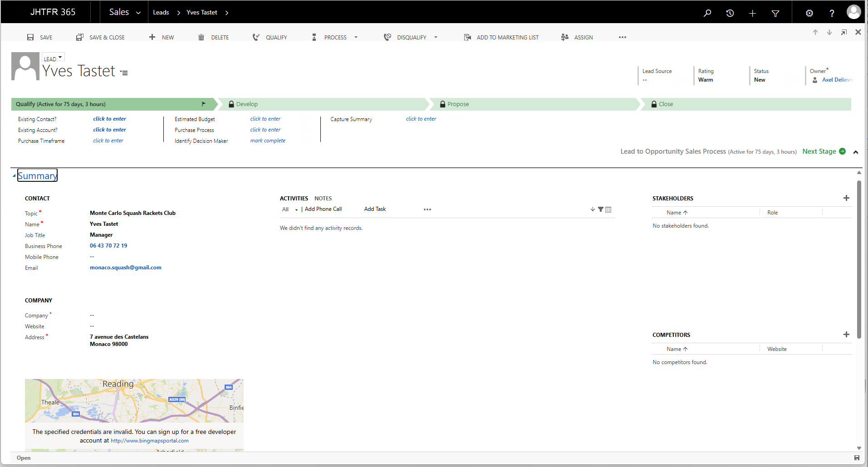Go to next record down arrow
Screen dimensions: 868x467
point(829,32)
